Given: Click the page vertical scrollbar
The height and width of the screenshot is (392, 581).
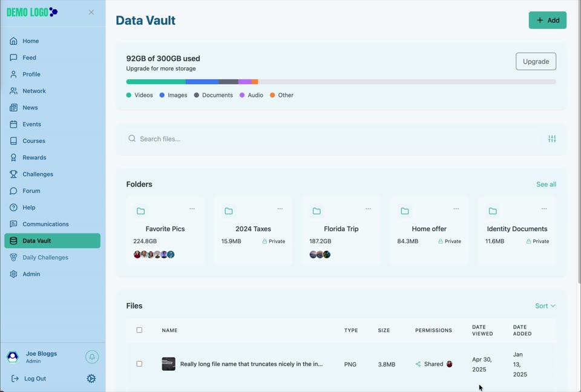Looking at the screenshot, I should click(579, 143).
